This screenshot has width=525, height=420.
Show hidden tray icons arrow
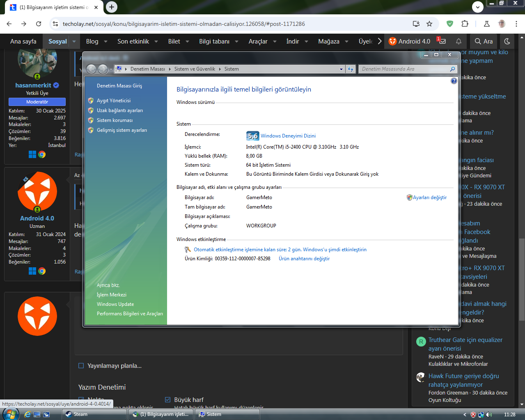(465, 415)
